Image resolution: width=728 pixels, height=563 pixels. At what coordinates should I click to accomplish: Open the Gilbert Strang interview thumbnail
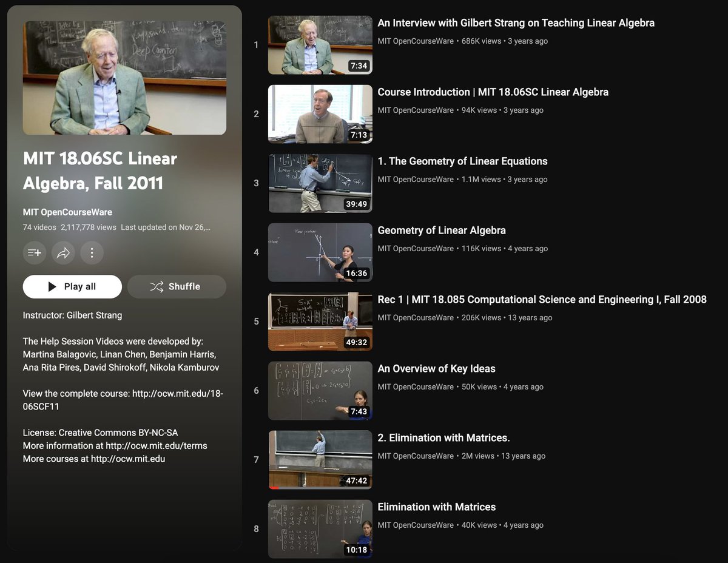pyautogui.click(x=320, y=45)
